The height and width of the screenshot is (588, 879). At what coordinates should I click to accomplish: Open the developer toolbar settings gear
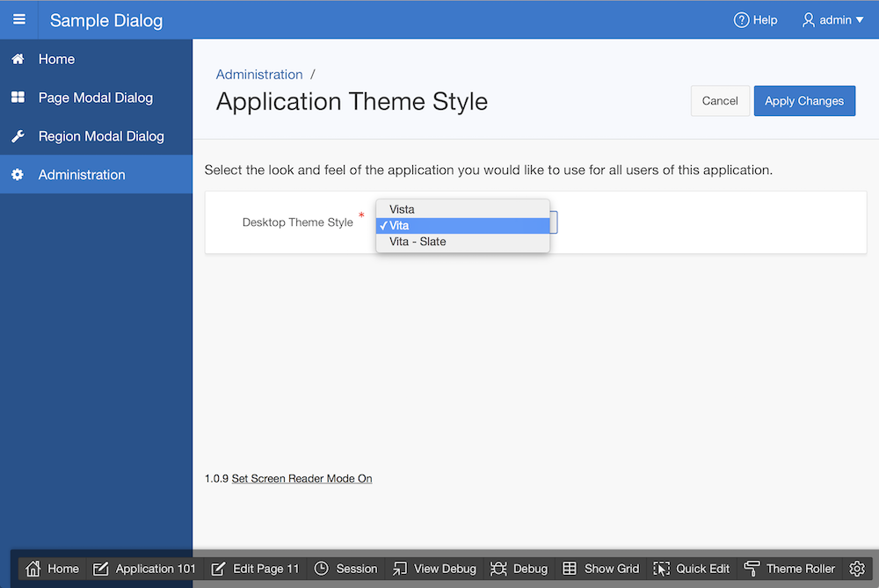[x=857, y=569]
